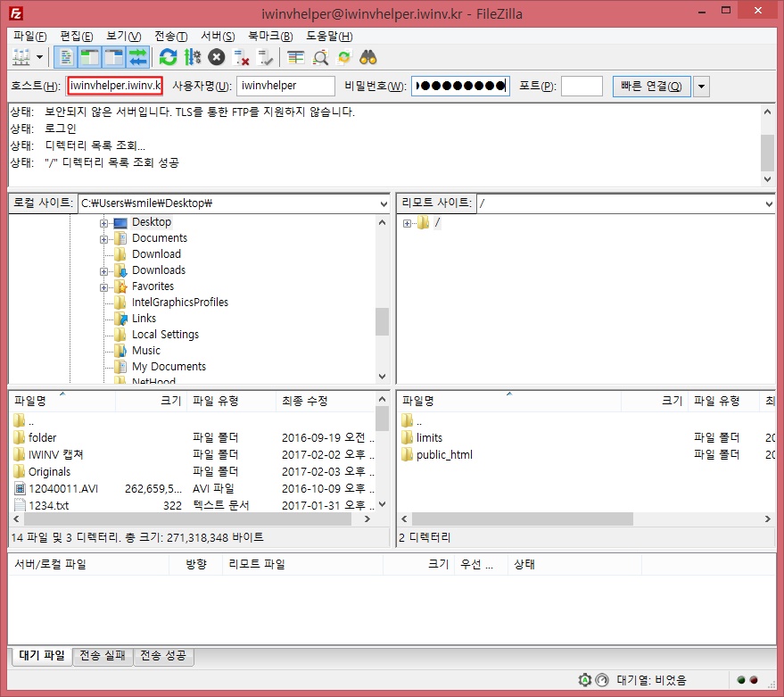The width and height of the screenshot is (784, 697).
Task: Open the 북마크(B) menu
Action: (270, 36)
